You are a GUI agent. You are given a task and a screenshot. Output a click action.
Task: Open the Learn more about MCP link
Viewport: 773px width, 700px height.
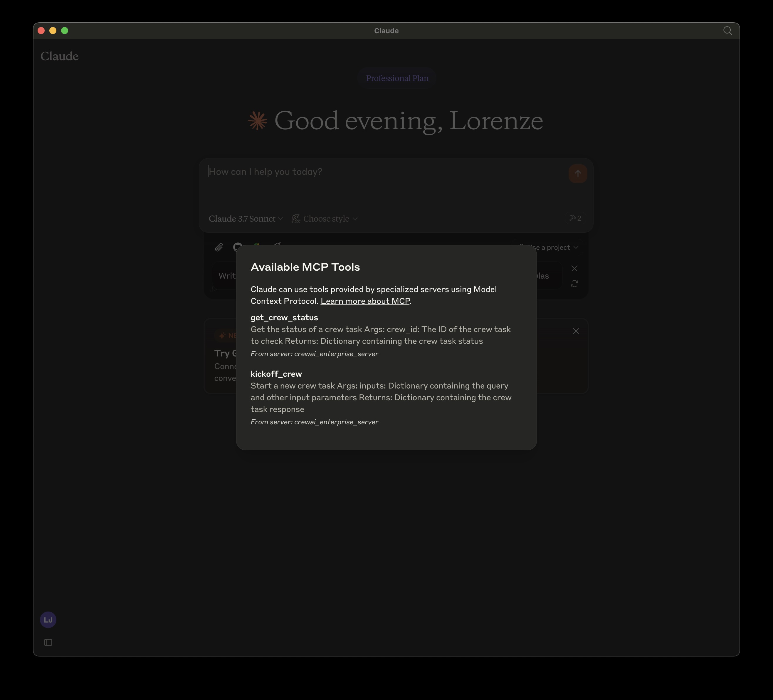pyautogui.click(x=365, y=301)
